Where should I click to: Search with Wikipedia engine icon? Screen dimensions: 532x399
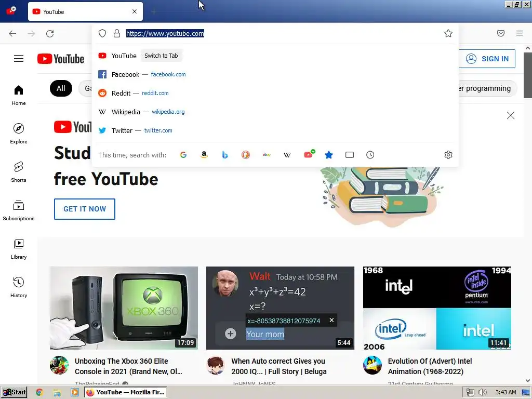(x=287, y=155)
